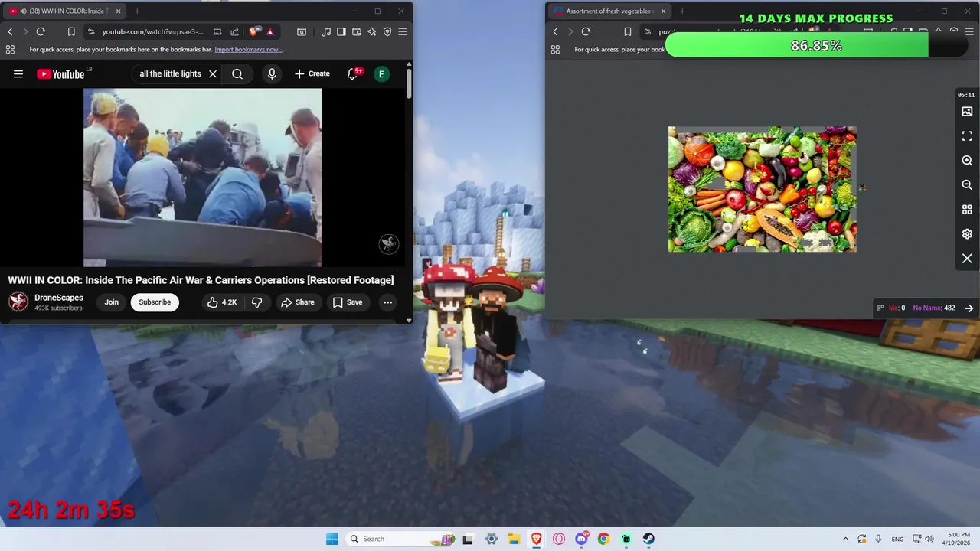
Task: Close the puzzle side toolbar with X
Action: click(x=967, y=259)
